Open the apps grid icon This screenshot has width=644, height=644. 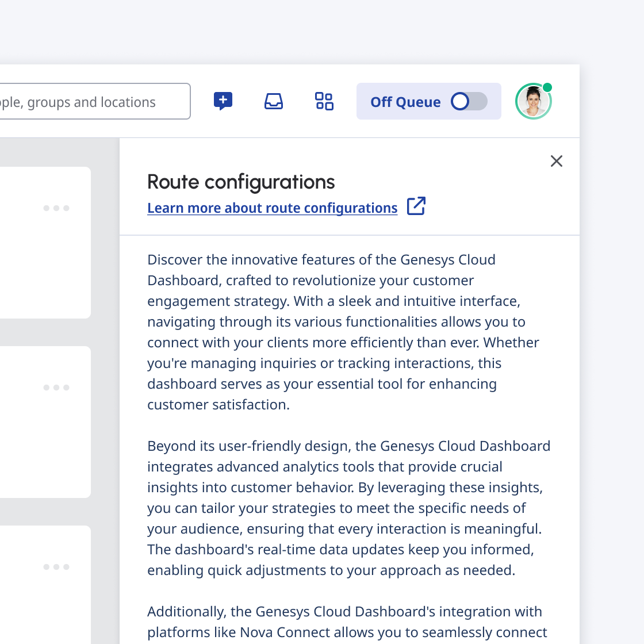tap(324, 101)
